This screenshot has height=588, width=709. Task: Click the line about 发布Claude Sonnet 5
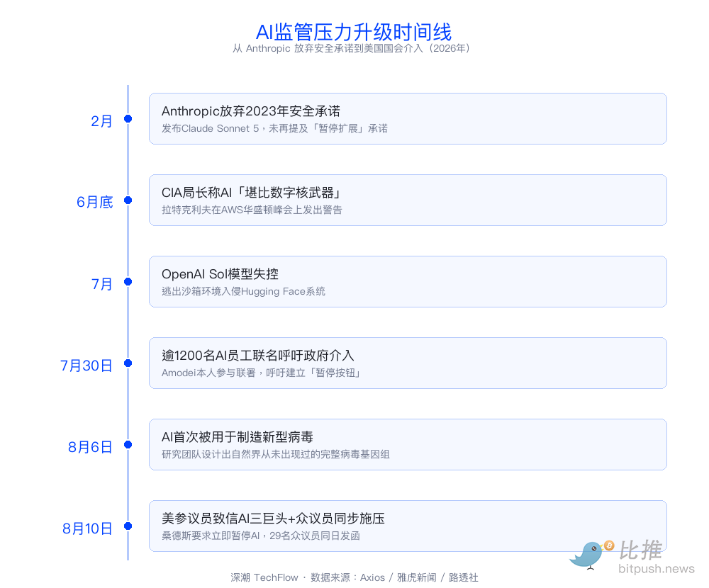(x=274, y=128)
